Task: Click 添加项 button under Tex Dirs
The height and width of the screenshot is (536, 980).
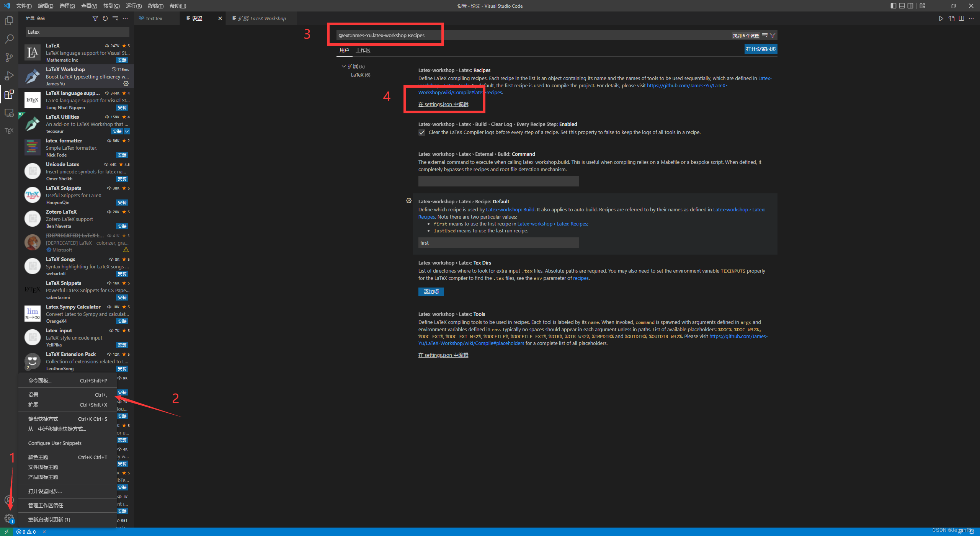Action: [431, 292]
